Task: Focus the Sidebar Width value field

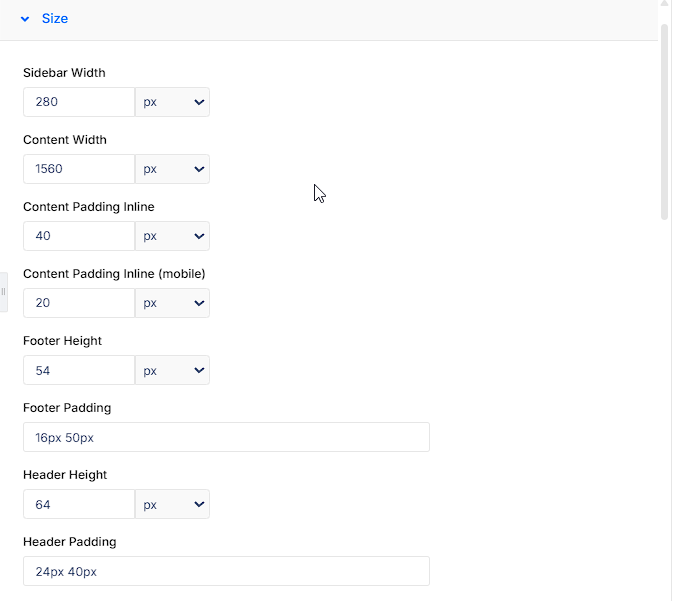Action: [79, 102]
